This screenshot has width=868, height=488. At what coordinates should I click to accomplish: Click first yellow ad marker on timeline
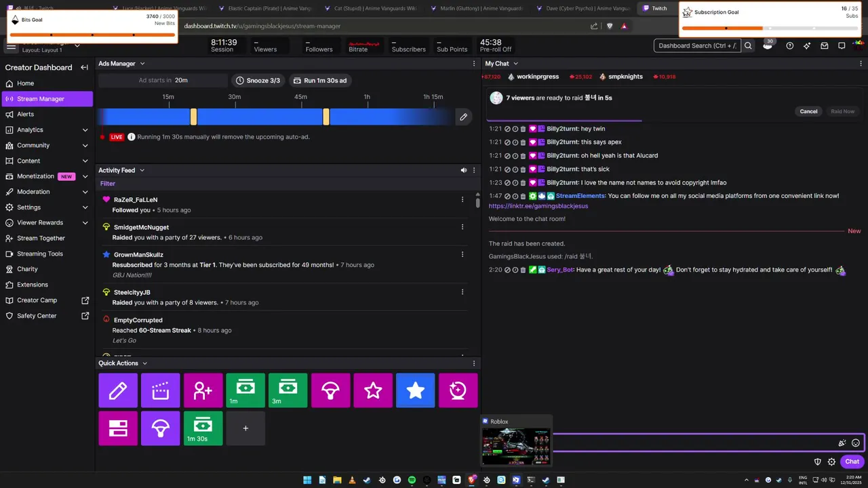pos(193,117)
